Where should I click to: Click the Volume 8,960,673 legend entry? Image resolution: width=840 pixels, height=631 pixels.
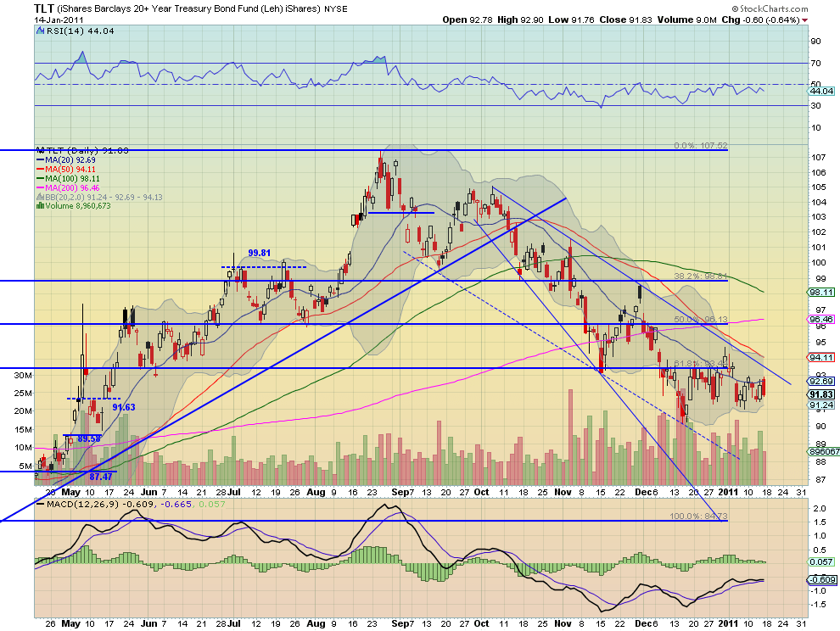pos(78,206)
